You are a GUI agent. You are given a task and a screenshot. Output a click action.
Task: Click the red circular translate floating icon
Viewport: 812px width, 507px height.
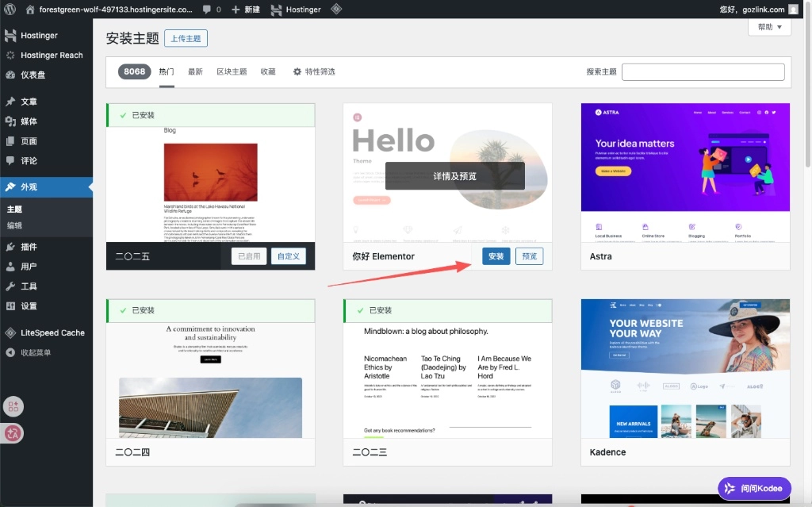click(x=13, y=433)
